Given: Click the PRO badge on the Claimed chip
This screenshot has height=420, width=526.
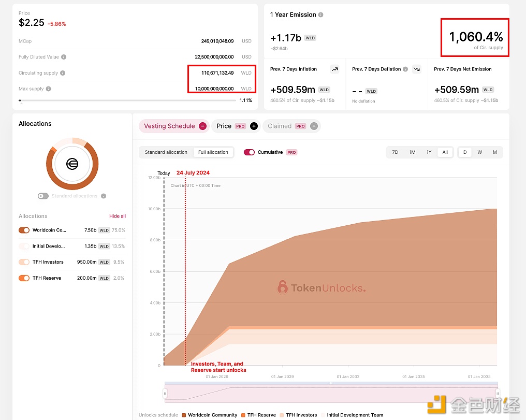Looking at the screenshot, I should pos(300,126).
